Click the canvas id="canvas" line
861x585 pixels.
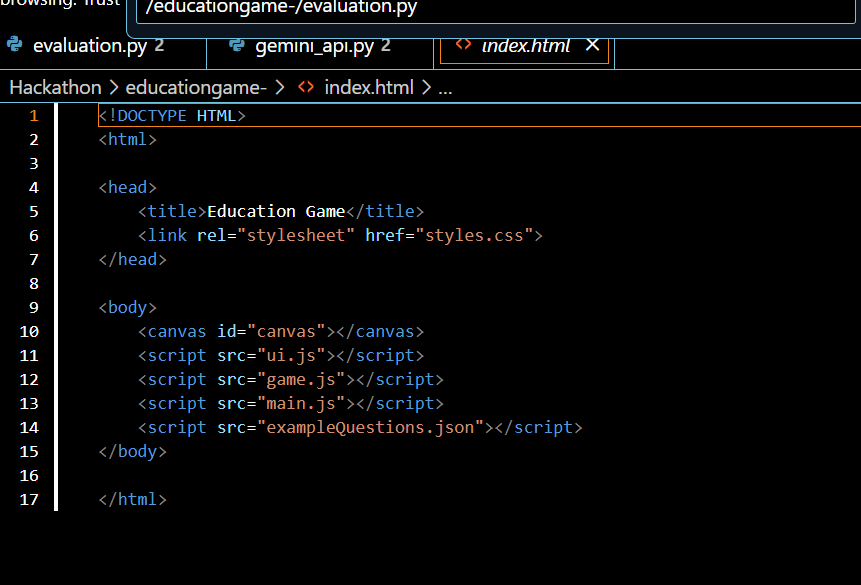(281, 332)
